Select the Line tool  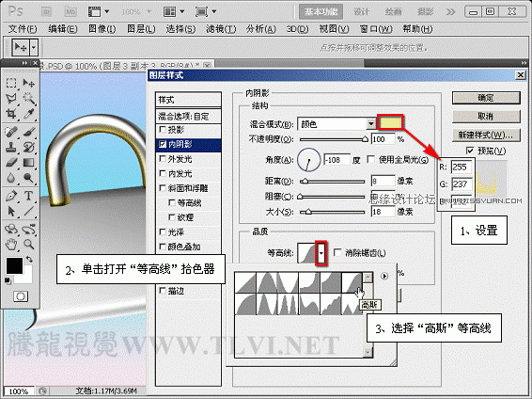tap(28, 211)
